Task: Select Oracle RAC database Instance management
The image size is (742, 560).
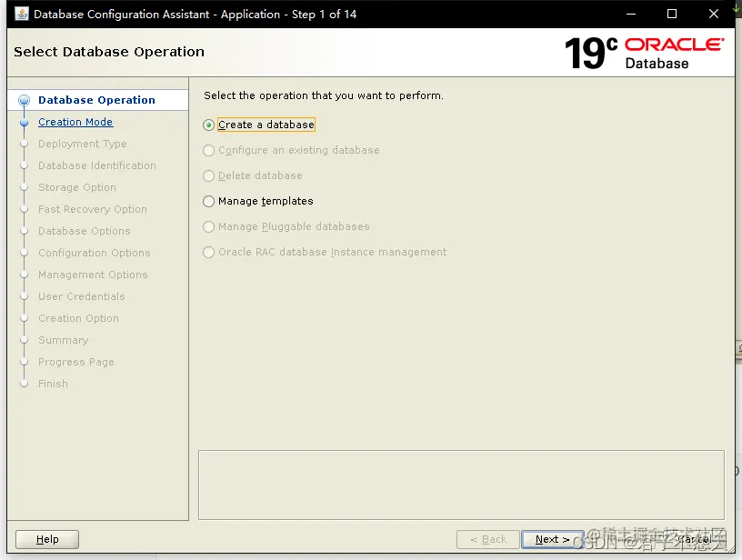Action: (325, 252)
